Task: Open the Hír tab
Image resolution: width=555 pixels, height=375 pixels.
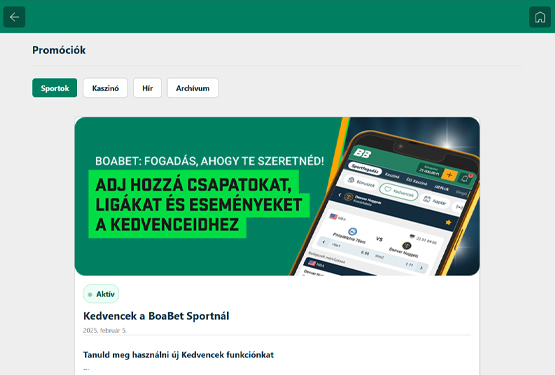Action: point(147,88)
